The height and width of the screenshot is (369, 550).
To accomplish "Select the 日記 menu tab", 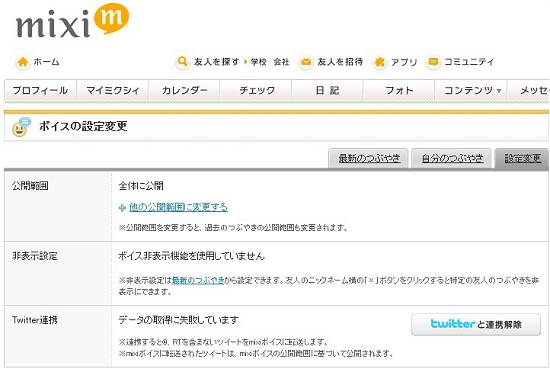I will tap(328, 90).
